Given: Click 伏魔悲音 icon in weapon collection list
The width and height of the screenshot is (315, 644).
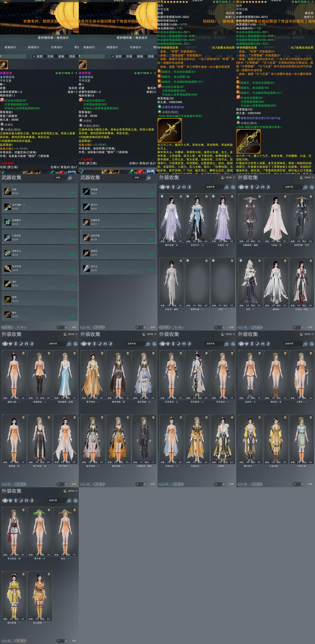Looking at the screenshot, I should tap(86, 222).
